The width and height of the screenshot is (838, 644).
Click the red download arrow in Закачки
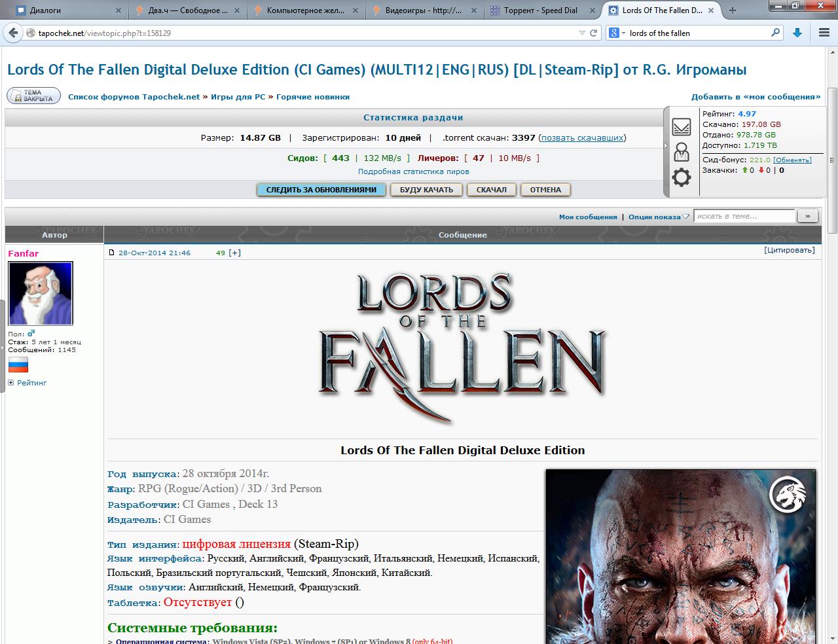click(761, 170)
